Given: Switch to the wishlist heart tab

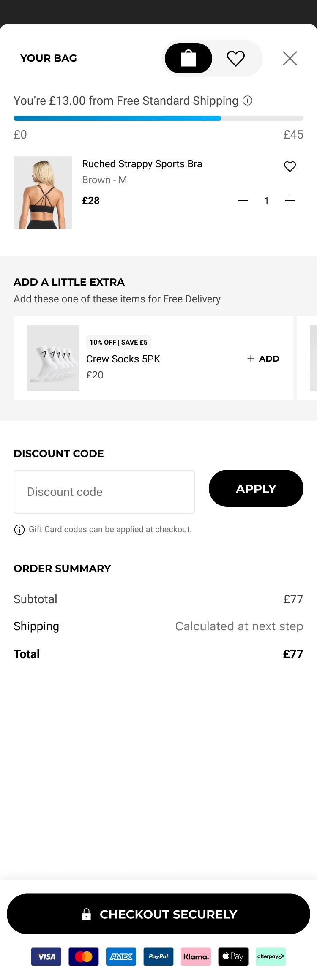Looking at the screenshot, I should click(236, 58).
